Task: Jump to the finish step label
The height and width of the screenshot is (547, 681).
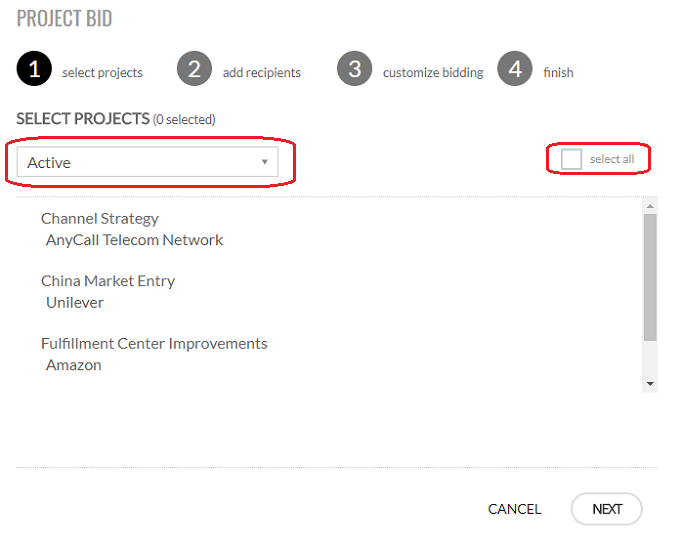Action: pyautogui.click(x=558, y=73)
